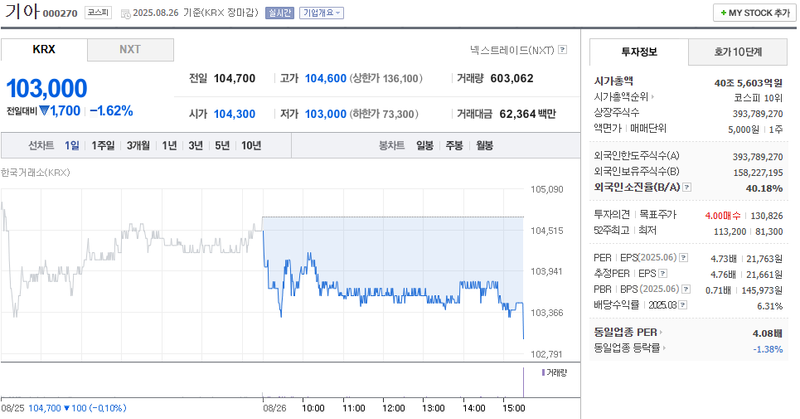Add 기아 to MY STOCK

(755, 13)
